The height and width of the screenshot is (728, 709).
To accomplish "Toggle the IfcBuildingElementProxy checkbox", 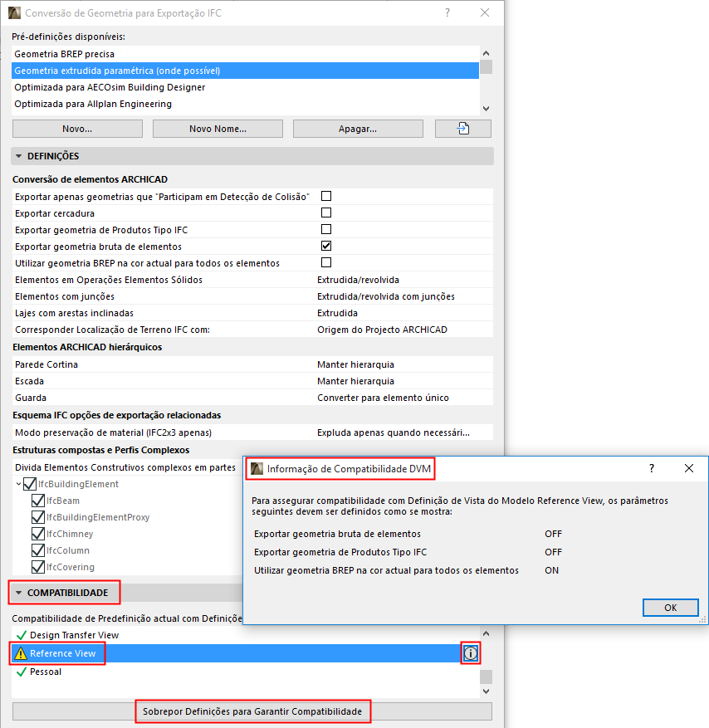I will tap(38, 517).
